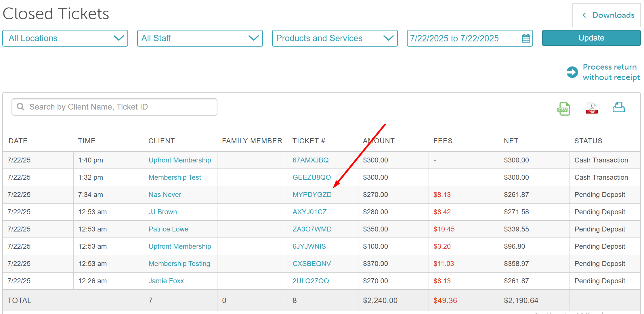Click the search magnifier icon
The image size is (644, 314).
(20, 107)
